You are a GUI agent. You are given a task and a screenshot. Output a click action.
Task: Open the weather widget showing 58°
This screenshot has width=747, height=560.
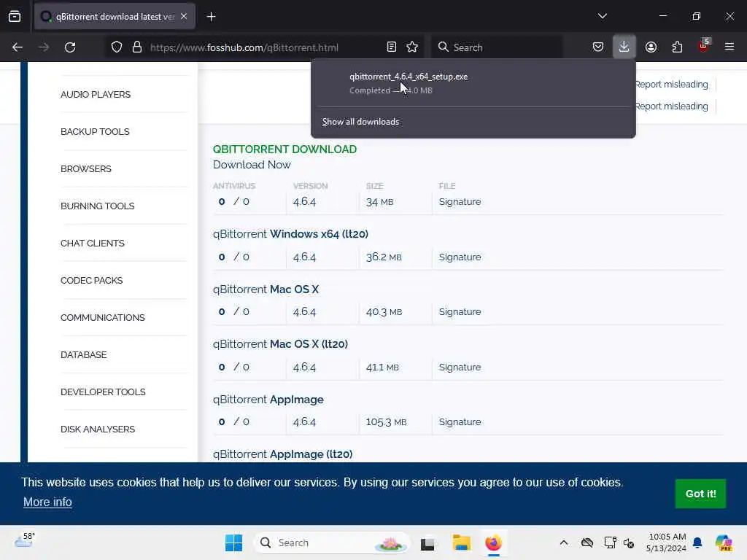24,540
